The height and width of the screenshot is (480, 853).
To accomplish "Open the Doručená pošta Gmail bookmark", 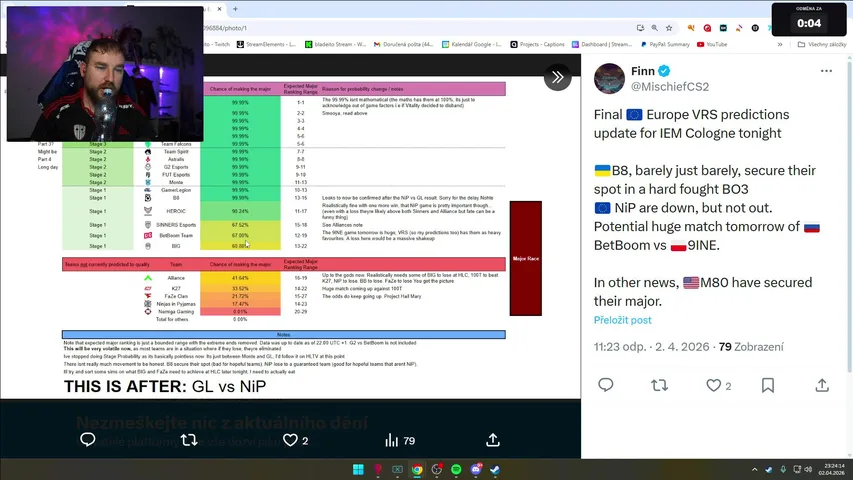I will click(x=403, y=45).
